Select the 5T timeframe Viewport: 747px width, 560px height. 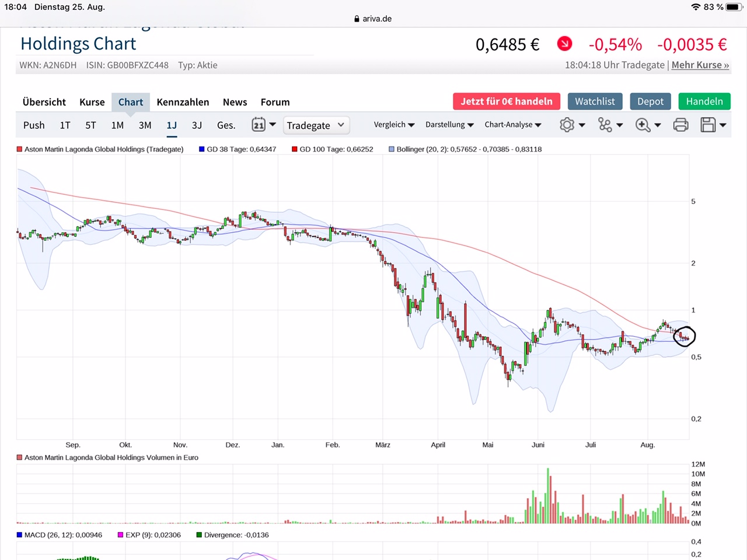click(x=90, y=125)
